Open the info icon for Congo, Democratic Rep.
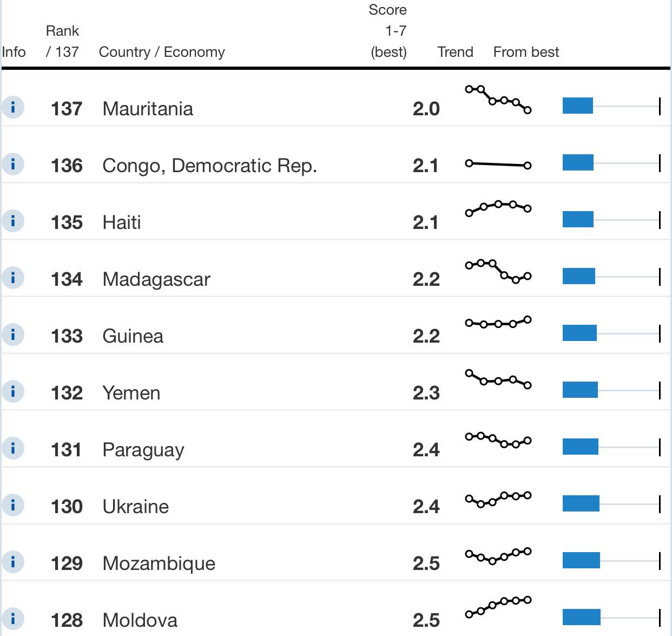This screenshot has height=636, width=672. [13, 164]
